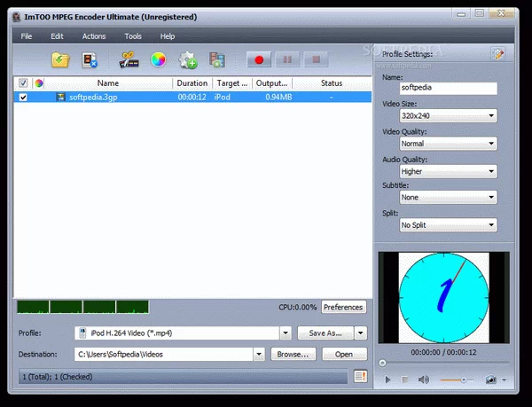The height and width of the screenshot is (407, 532).
Task: Click the Add profile gear icon
Action: [188, 60]
